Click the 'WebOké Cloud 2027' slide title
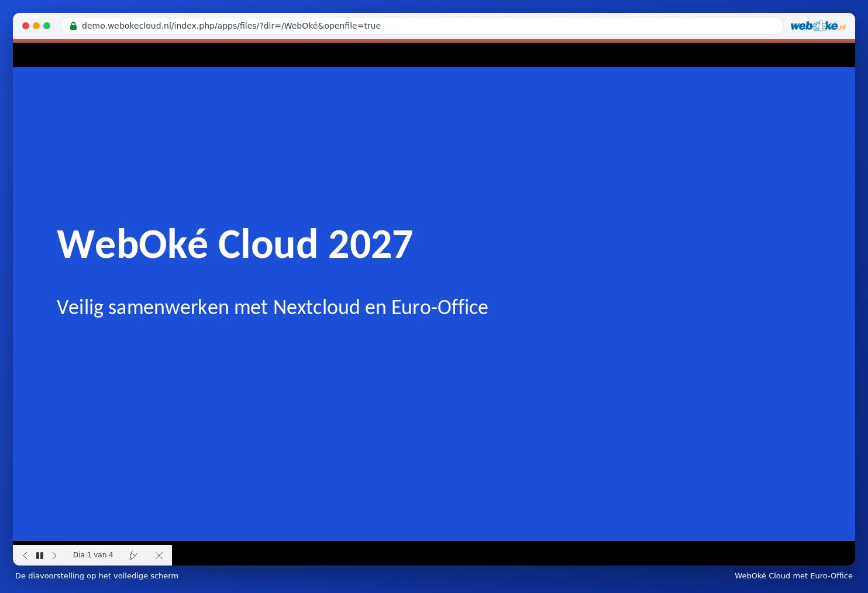 coord(235,244)
